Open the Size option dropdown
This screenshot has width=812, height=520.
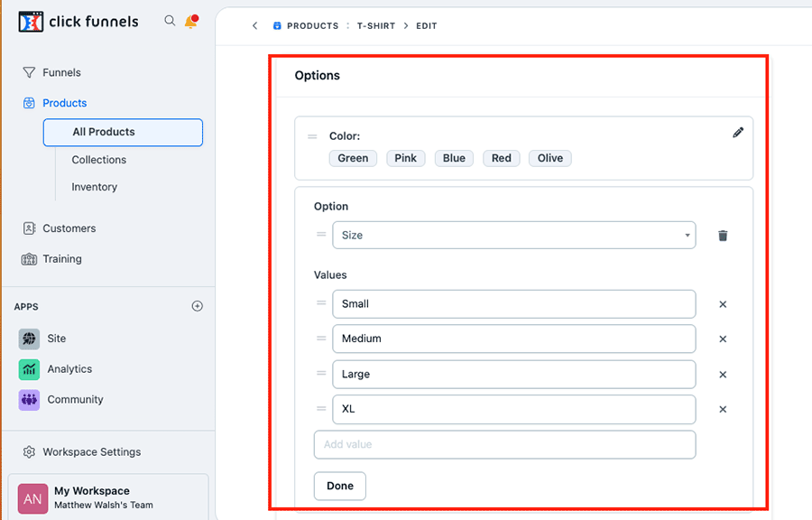(x=513, y=235)
